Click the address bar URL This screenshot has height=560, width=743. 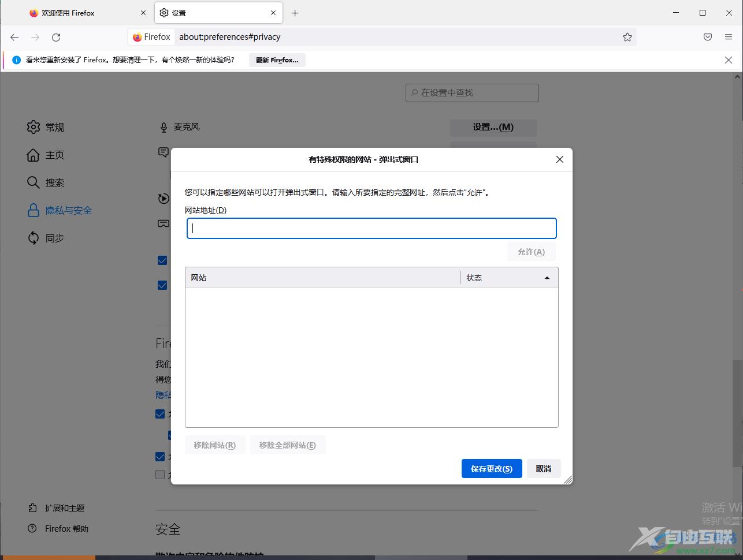(x=230, y=37)
